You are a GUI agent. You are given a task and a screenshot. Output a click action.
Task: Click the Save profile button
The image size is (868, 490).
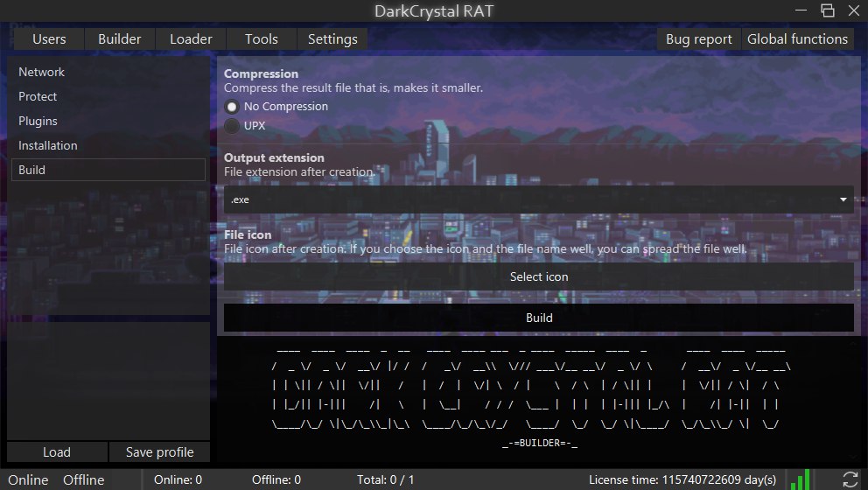pyautogui.click(x=159, y=451)
